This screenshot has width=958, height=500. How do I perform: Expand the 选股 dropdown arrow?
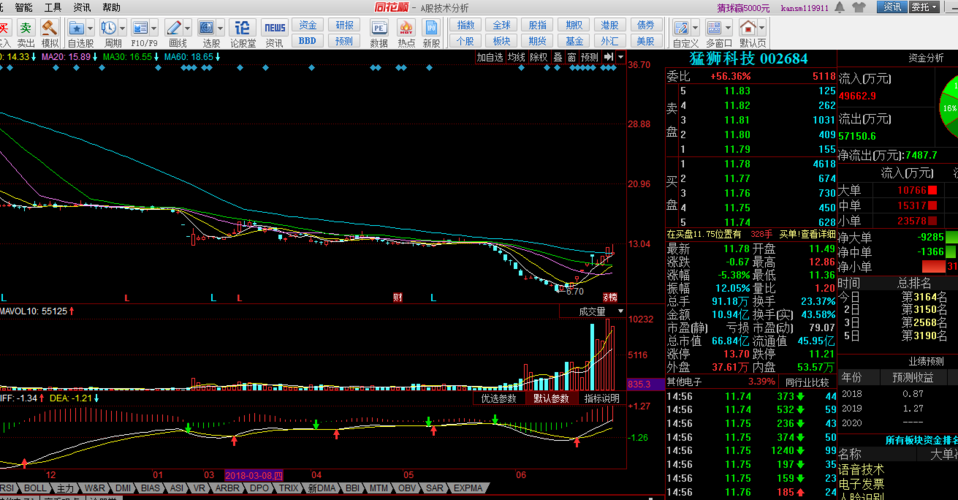pos(221,28)
